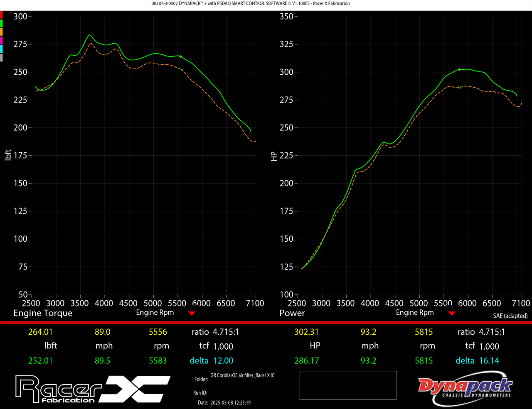
Task: Select the red run color swatch
Action: 2,15
